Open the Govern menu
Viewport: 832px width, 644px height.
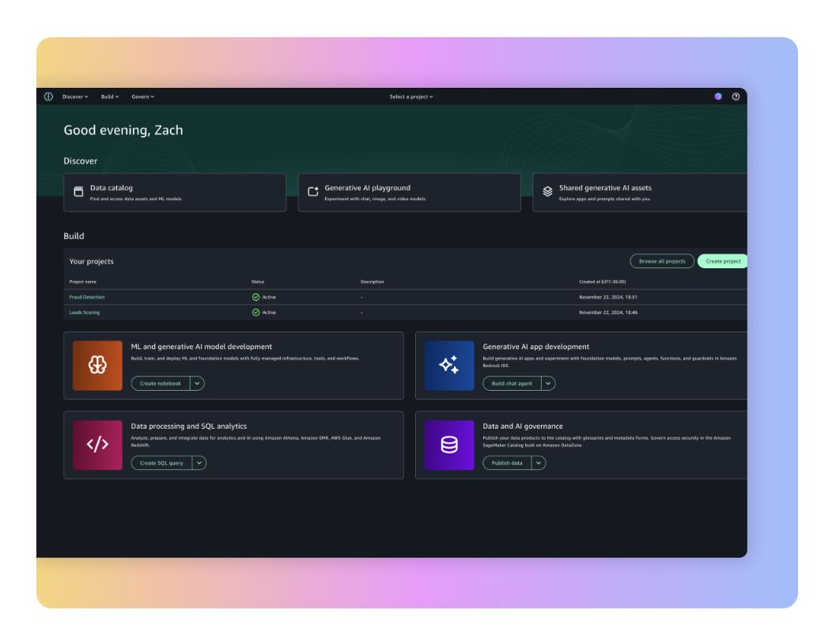[142, 97]
